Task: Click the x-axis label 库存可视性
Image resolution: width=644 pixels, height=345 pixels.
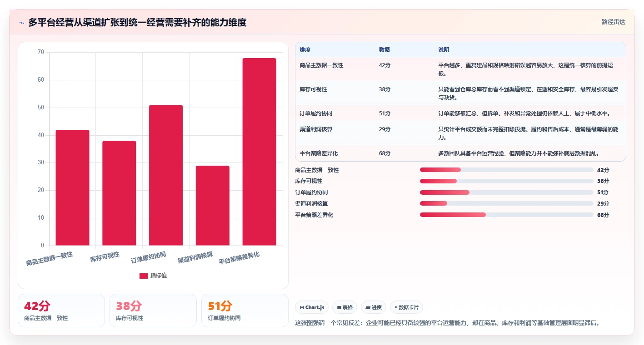Action: [105, 257]
